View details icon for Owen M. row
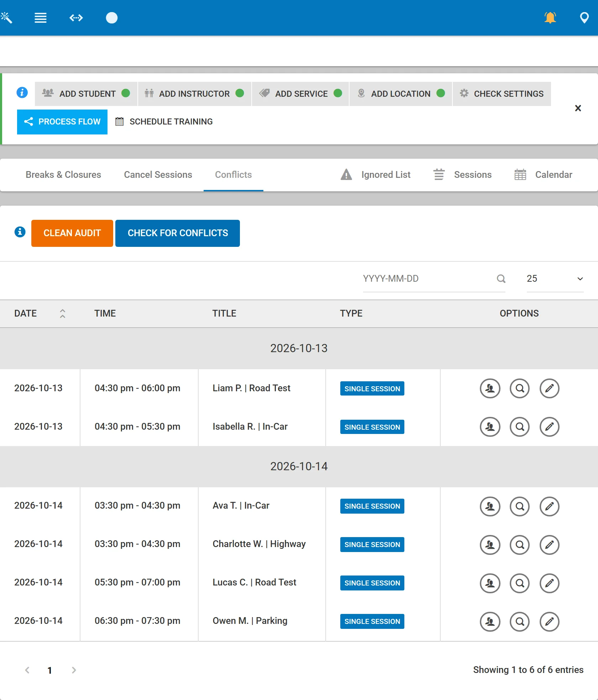The height and width of the screenshot is (700, 598). point(520,621)
